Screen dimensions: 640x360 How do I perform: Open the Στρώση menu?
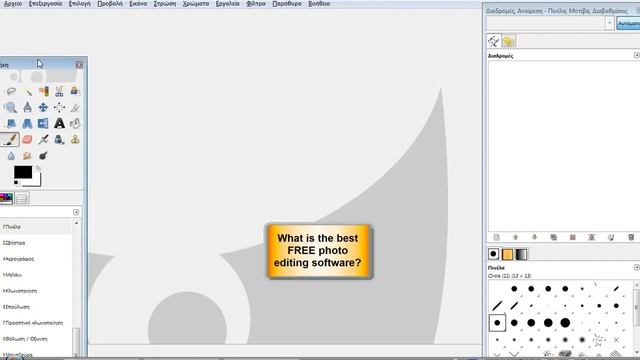(165, 4)
